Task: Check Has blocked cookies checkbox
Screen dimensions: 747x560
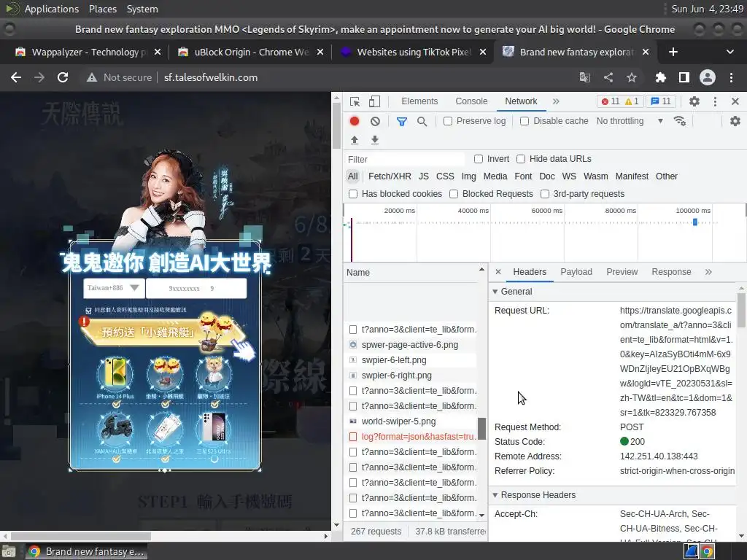Action: tap(353, 194)
